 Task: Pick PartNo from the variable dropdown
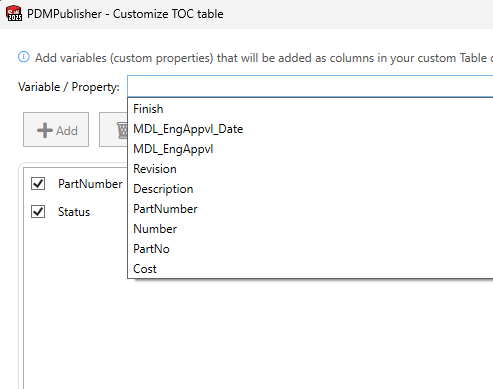tap(310, 249)
